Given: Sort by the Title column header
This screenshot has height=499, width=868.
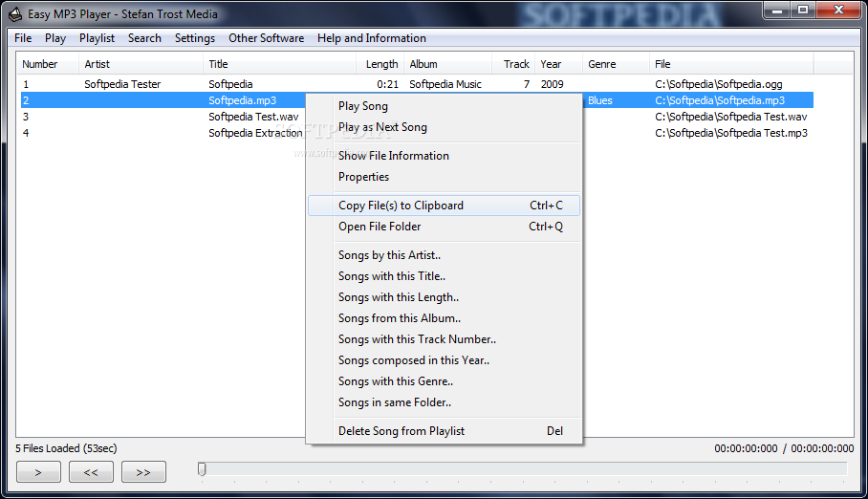Looking at the screenshot, I should (x=279, y=64).
